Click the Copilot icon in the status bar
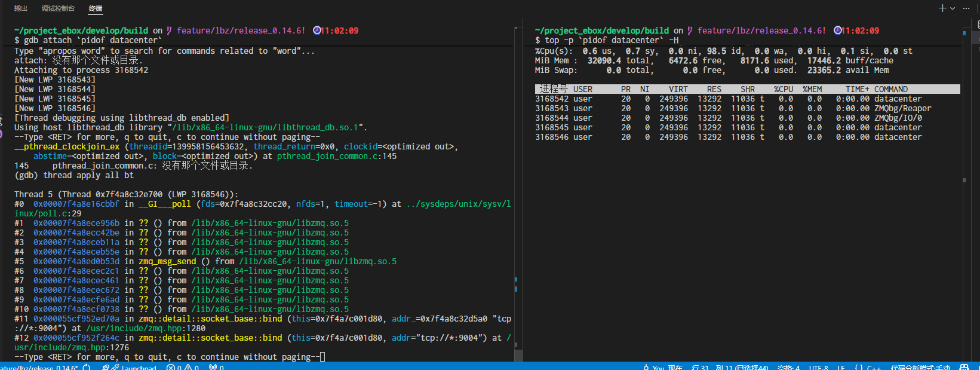 964,367
